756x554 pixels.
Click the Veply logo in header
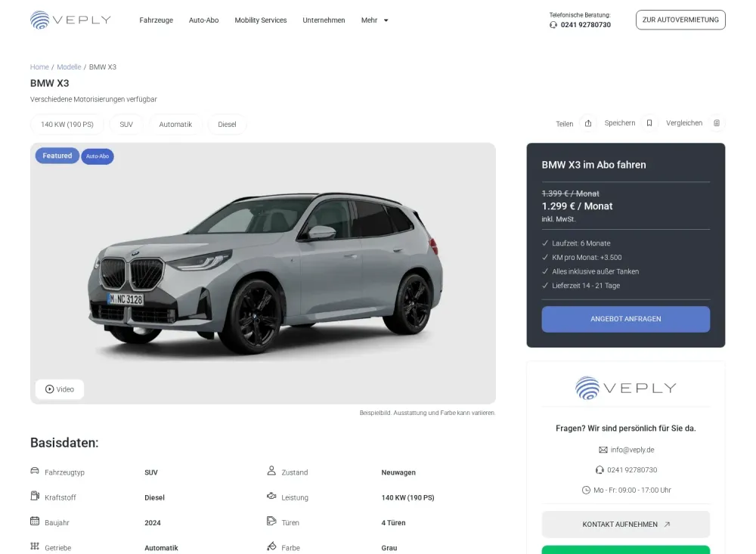click(x=70, y=20)
